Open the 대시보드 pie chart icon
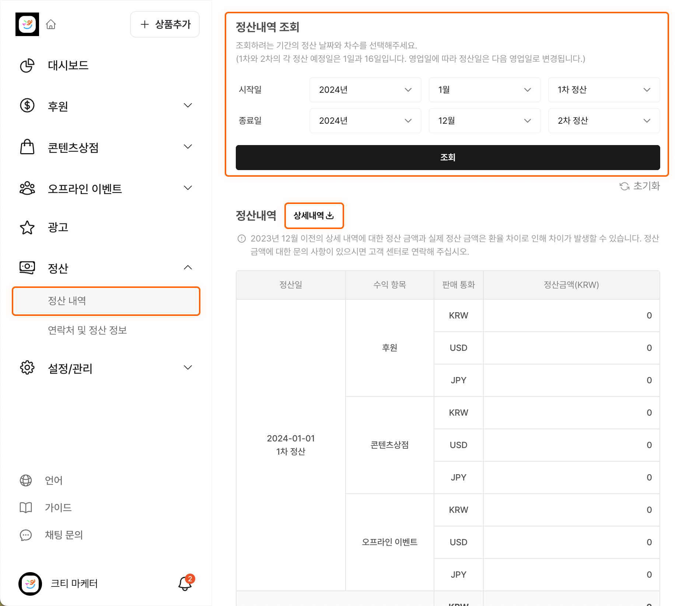The width and height of the screenshot is (700, 606). click(x=27, y=66)
